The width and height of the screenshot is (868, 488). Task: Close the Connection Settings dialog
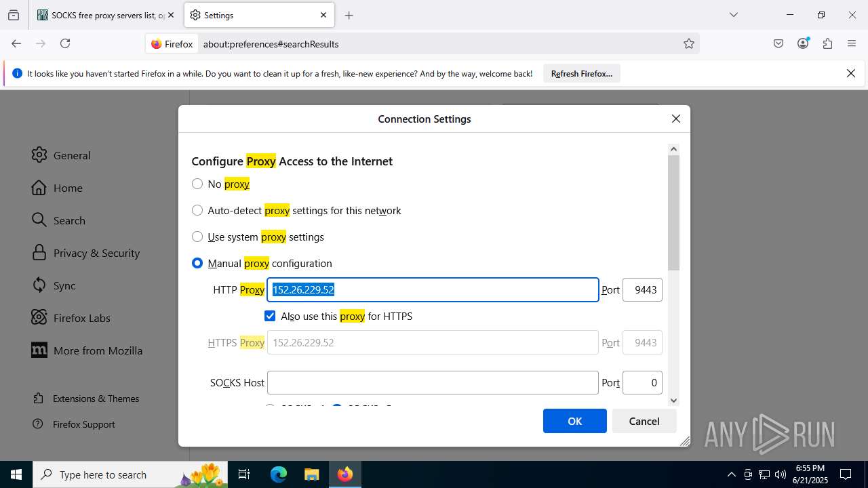pyautogui.click(x=675, y=119)
